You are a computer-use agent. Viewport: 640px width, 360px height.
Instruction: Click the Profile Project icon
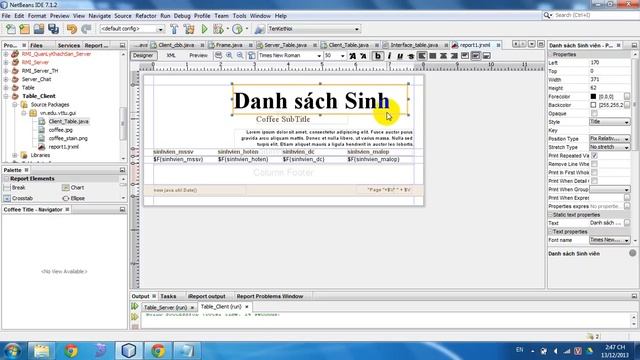coord(237,29)
